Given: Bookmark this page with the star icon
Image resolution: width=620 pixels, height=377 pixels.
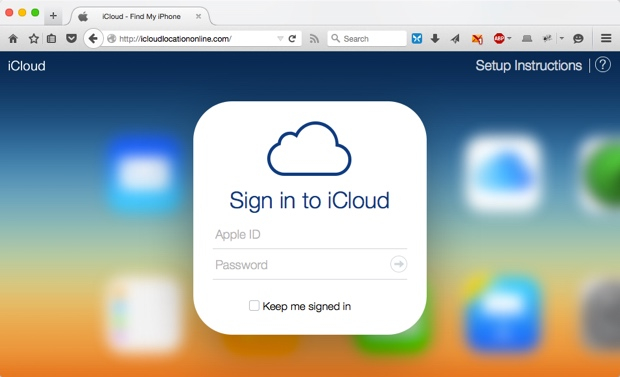Looking at the screenshot, I should point(34,39).
